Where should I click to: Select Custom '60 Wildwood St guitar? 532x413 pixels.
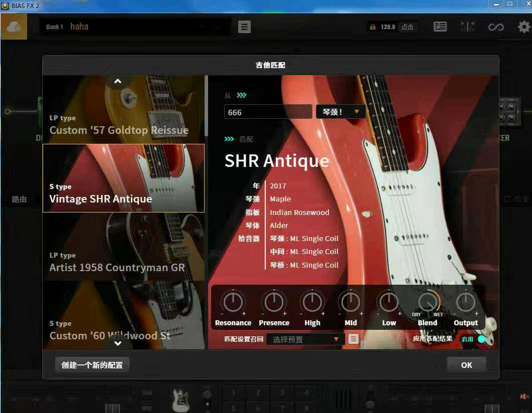123,315
